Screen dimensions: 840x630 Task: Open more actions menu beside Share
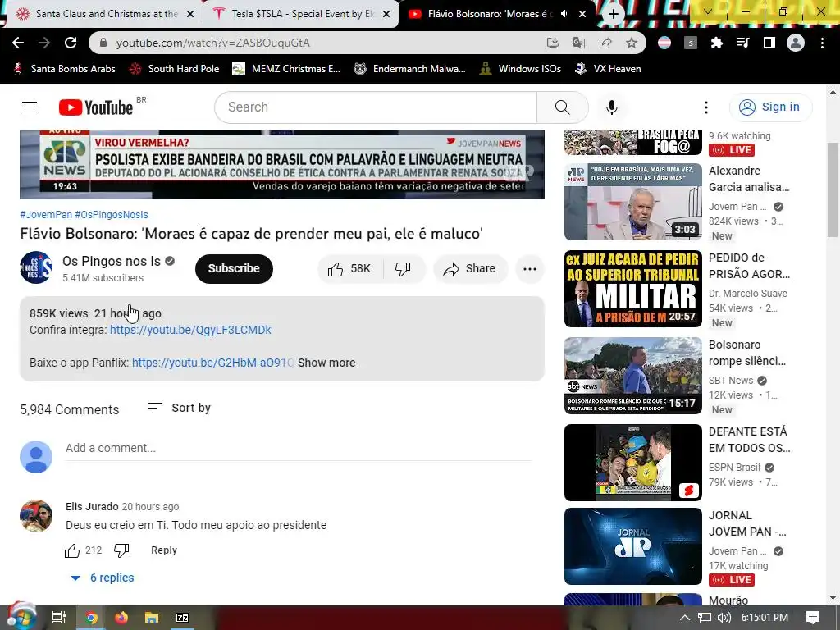(x=530, y=268)
